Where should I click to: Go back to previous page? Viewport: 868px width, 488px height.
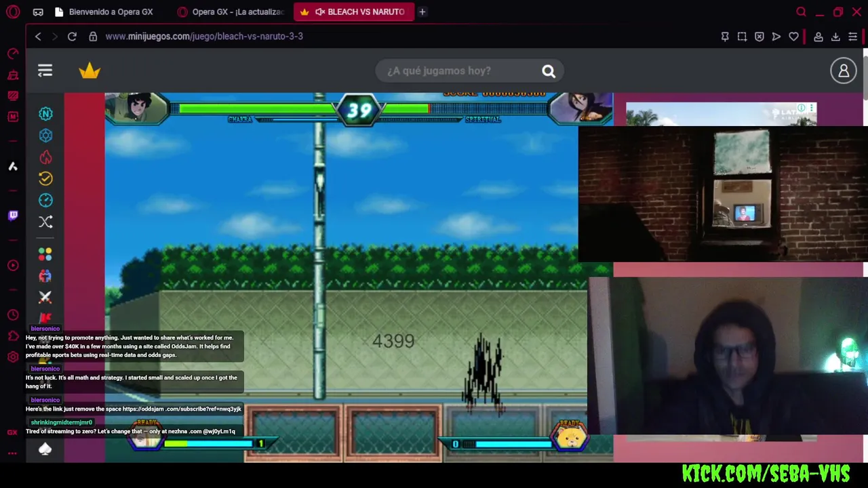click(38, 37)
